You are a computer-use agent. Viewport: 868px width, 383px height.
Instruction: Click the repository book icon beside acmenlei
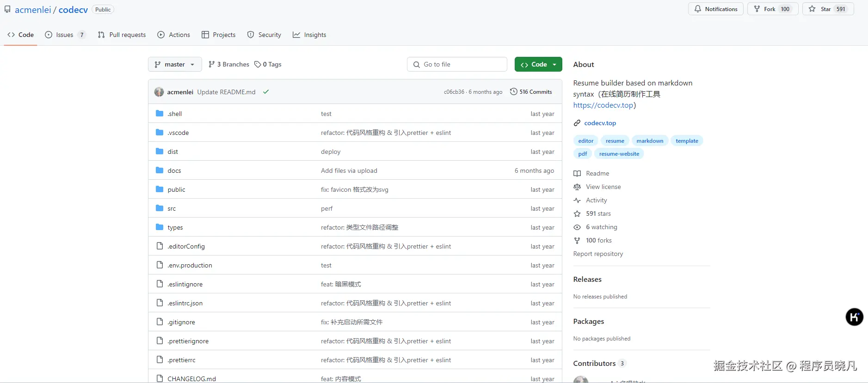tap(7, 9)
